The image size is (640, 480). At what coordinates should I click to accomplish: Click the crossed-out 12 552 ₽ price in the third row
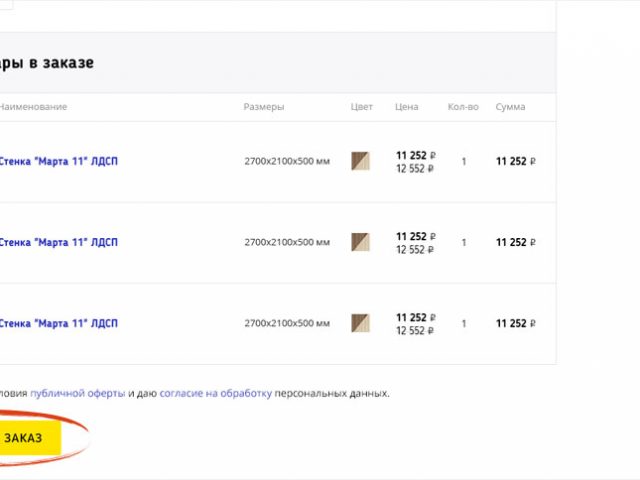[x=415, y=331]
